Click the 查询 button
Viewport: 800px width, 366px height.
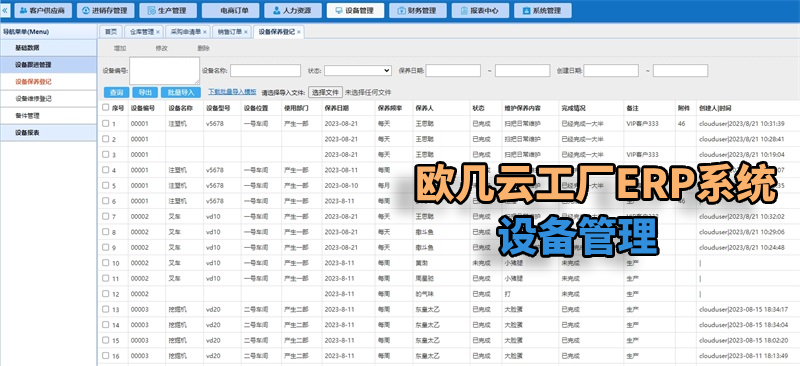(x=116, y=92)
